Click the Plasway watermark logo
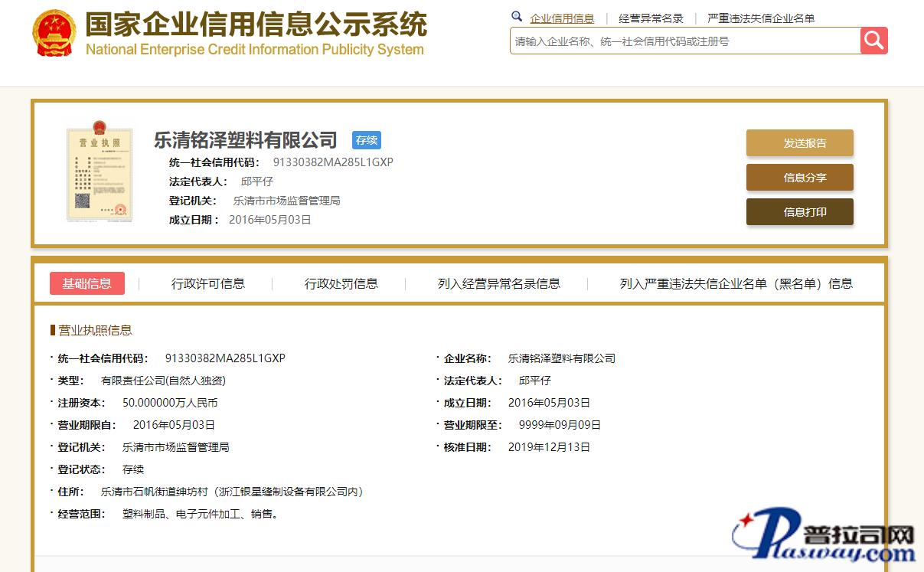 (x=825, y=541)
